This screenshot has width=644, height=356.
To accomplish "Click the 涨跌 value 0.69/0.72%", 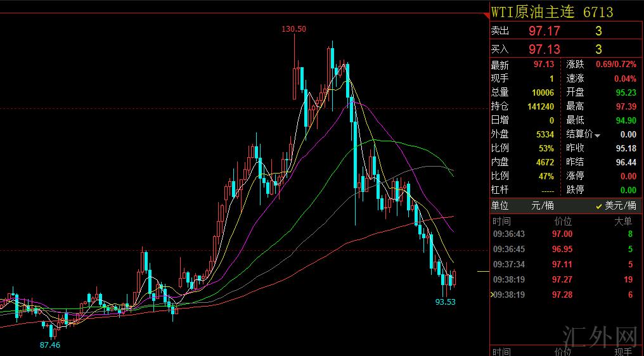I will tap(615, 65).
